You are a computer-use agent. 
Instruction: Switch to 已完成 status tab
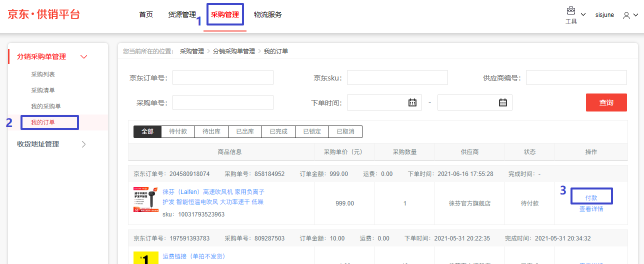278,131
